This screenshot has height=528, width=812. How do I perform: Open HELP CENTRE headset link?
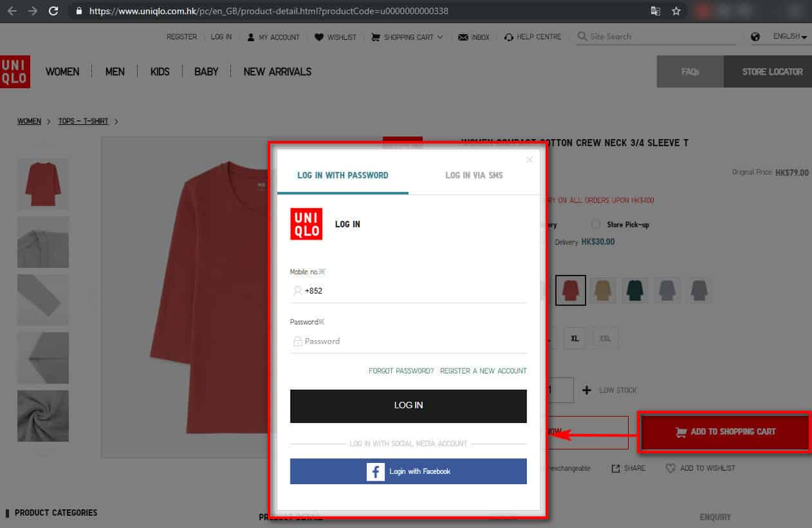[x=533, y=37]
